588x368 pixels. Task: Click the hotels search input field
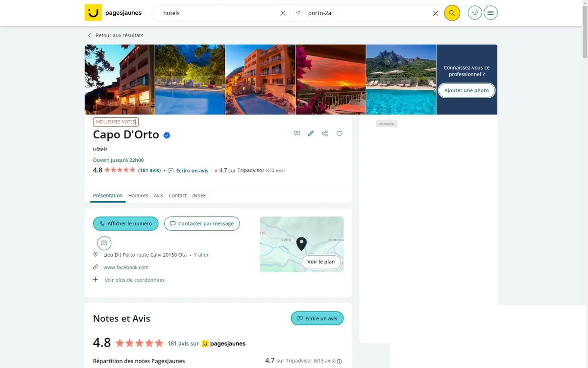coord(220,13)
